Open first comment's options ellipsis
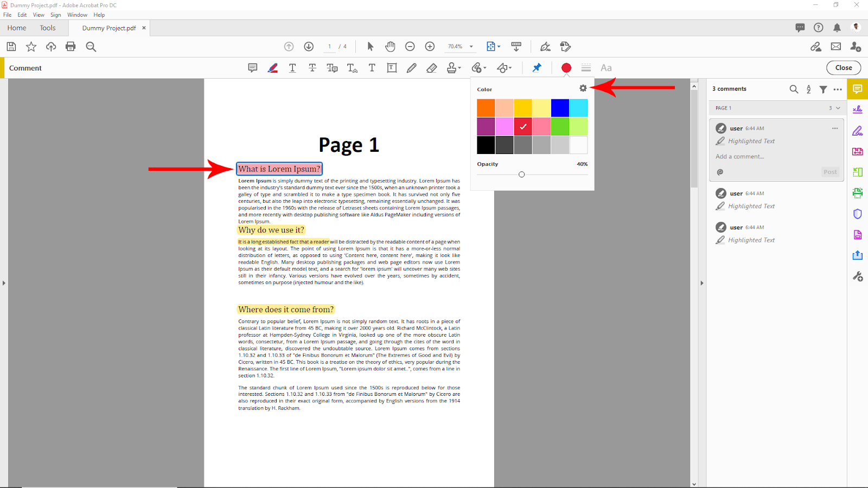The height and width of the screenshot is (488, 868). 835,129
